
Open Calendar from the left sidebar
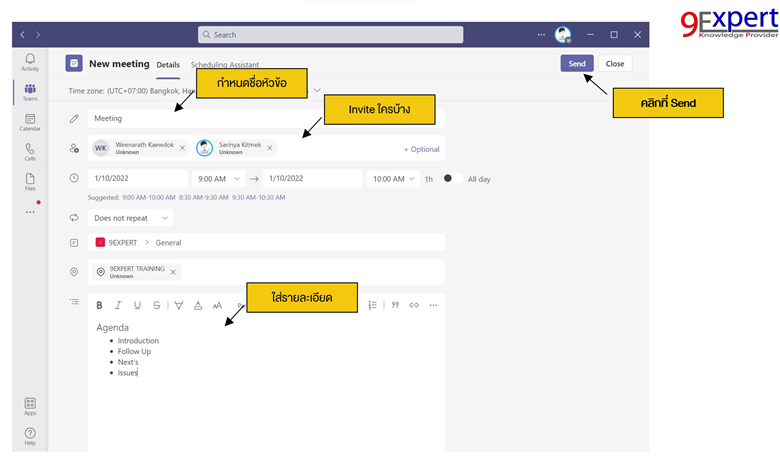point(30,122)
